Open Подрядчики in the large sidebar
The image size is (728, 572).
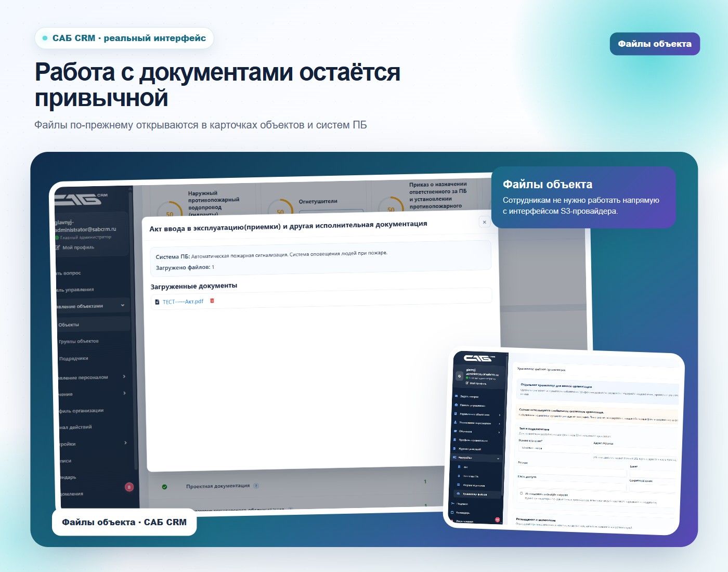(x=73, y=358)
